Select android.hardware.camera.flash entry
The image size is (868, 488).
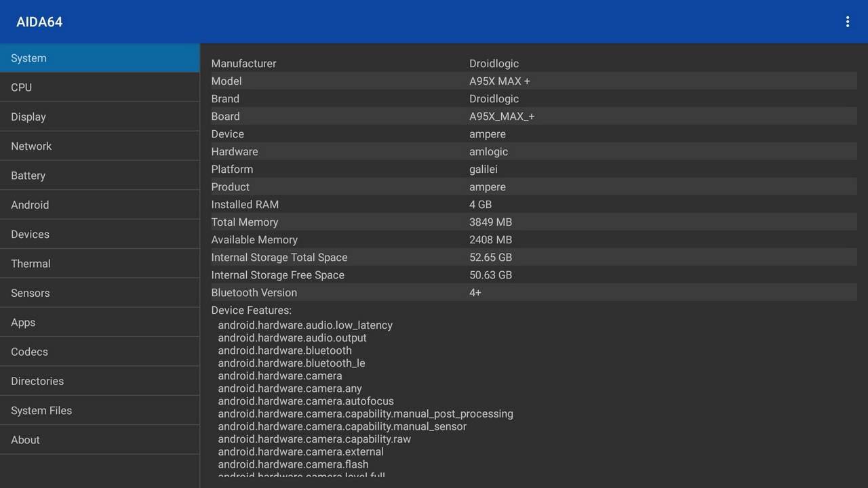(x=293, y=464)
